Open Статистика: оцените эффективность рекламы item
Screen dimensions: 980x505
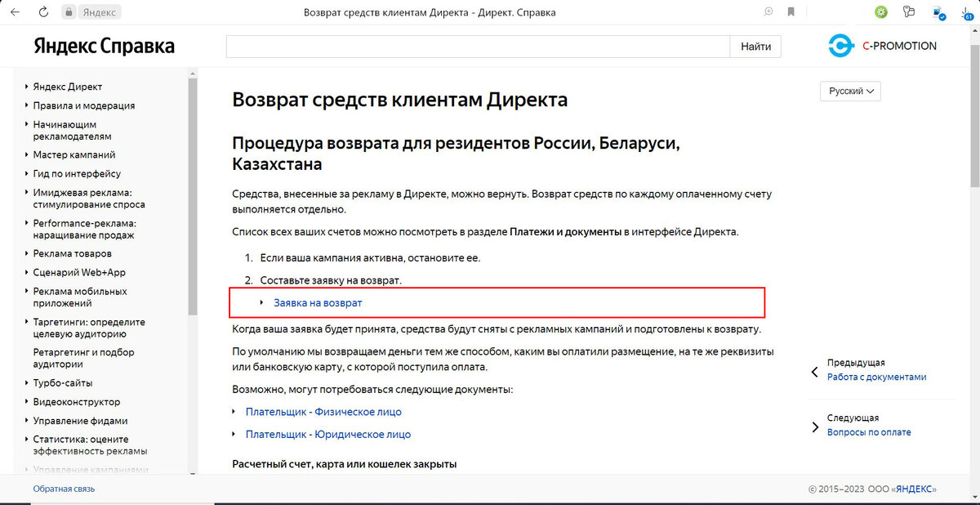(90, 445)
